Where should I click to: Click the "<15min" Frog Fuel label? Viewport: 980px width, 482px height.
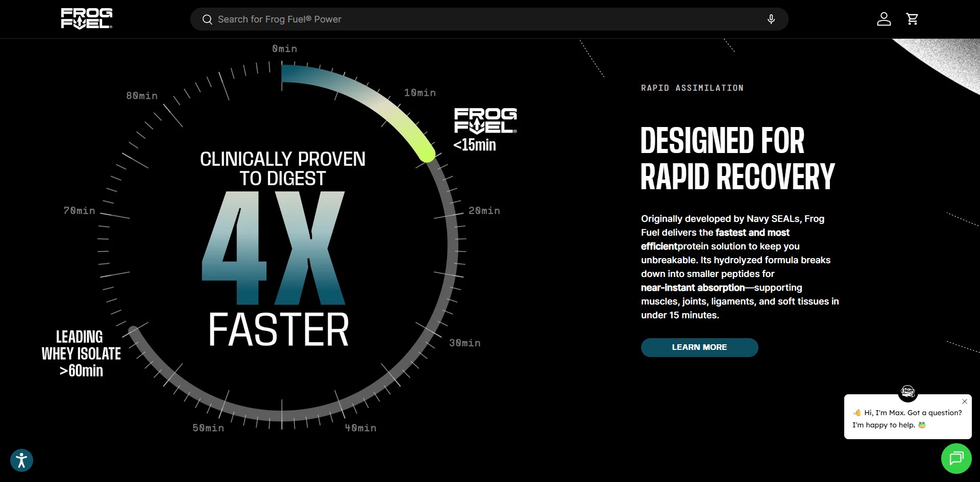pyautogui.click(x=475, y=145)
